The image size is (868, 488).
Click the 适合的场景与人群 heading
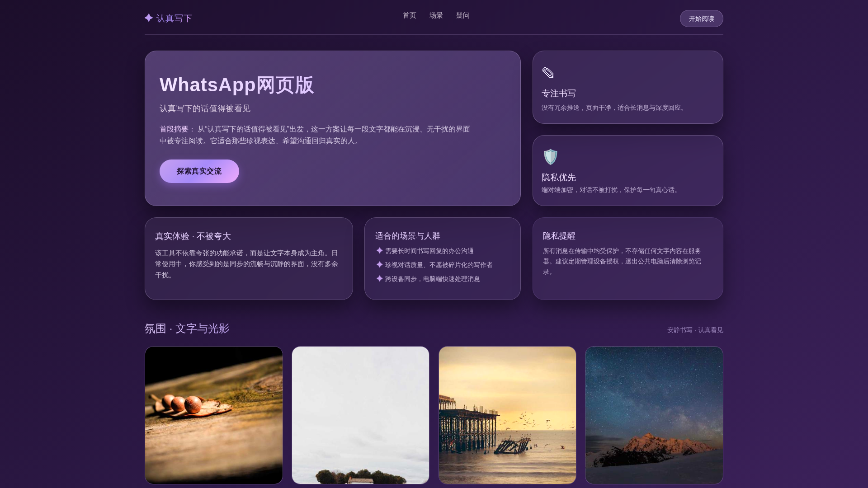407,236
